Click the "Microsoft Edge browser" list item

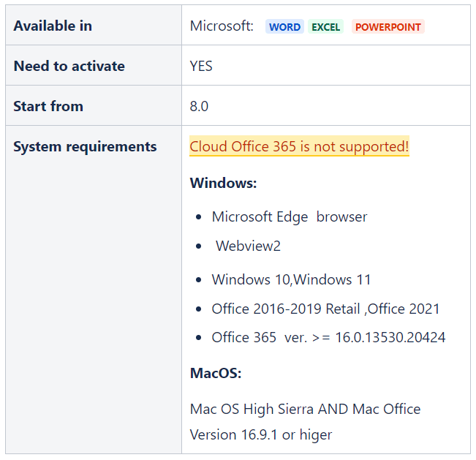click(x=290, y=216)
